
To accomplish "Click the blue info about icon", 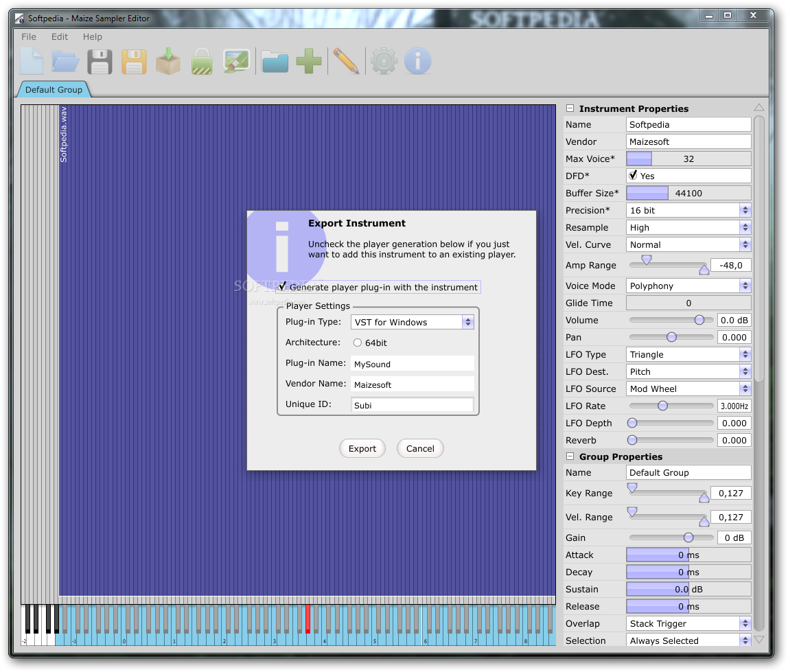I will (418, 61).
